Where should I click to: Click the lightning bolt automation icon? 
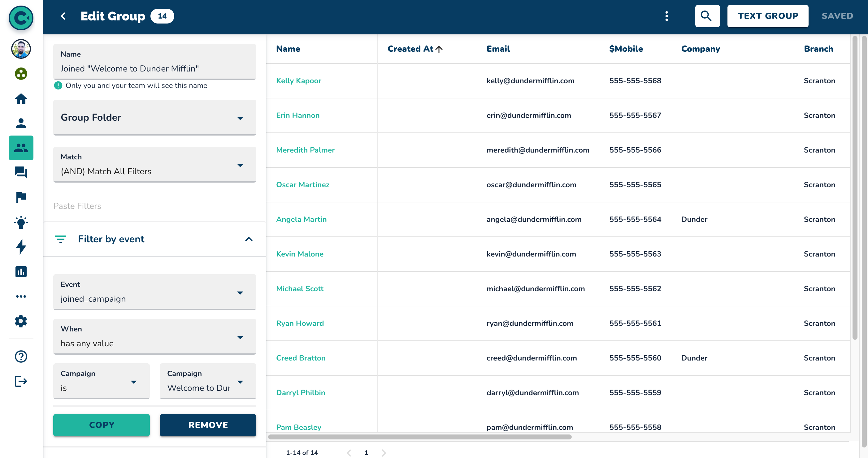pyautogui.click(x=21, y=247)
